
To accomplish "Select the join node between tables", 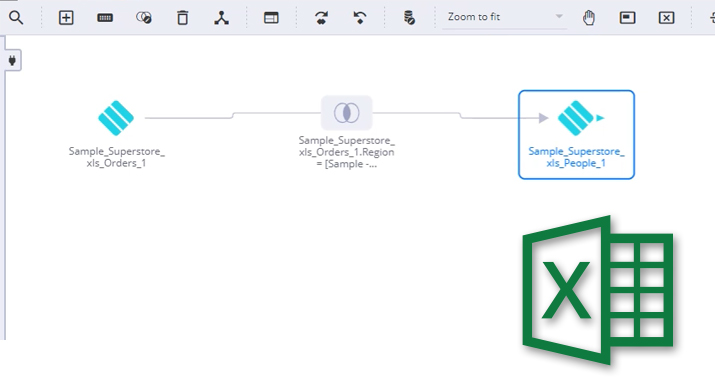I will point(347,113).
